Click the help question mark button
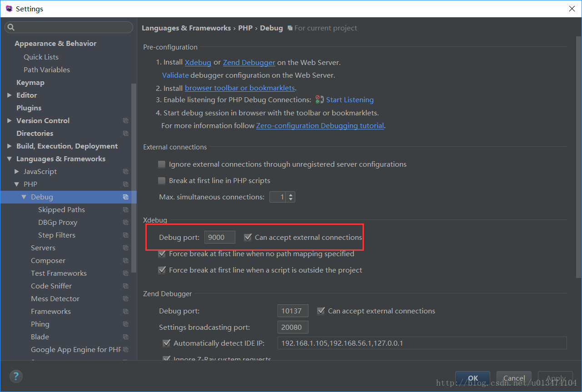 (16, 376)
